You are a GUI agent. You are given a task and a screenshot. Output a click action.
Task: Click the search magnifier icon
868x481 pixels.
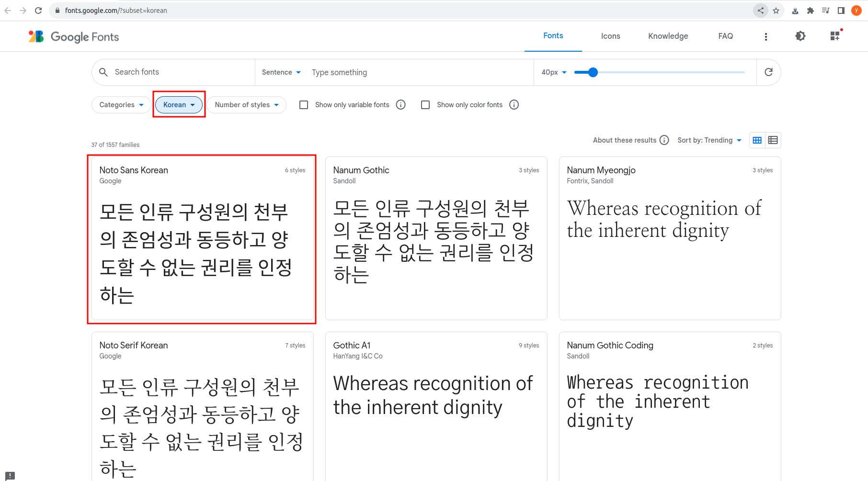103,72
